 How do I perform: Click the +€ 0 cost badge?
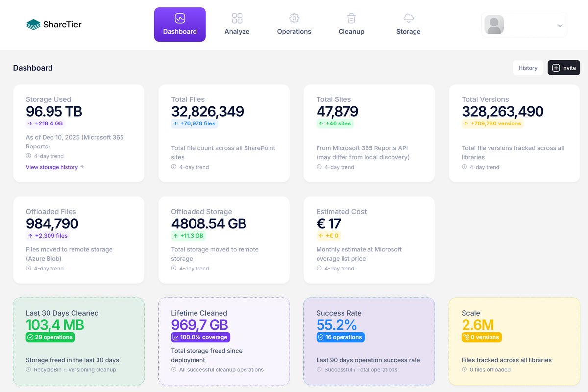(329, 236)
